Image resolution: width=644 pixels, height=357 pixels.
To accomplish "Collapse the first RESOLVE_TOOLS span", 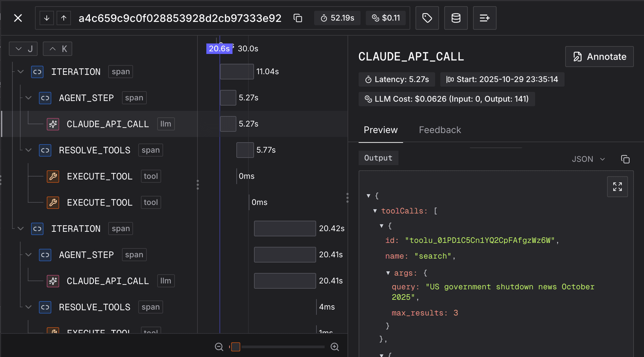I will pos(28,150).
